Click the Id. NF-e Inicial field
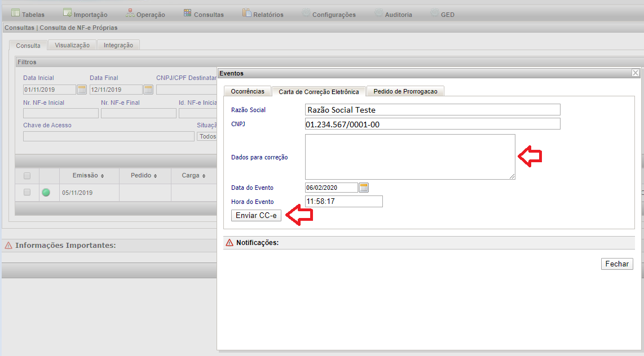The image size is (644, 356). click(x=197, y=113)
